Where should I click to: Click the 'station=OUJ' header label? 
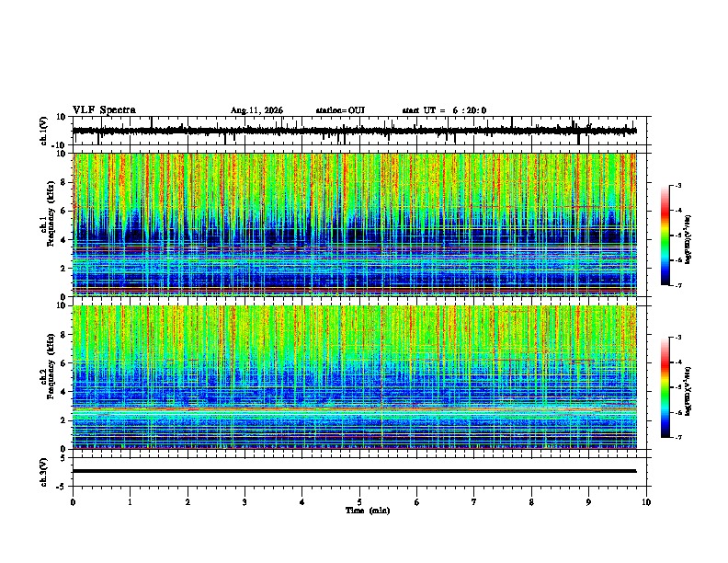click(340, 110)
